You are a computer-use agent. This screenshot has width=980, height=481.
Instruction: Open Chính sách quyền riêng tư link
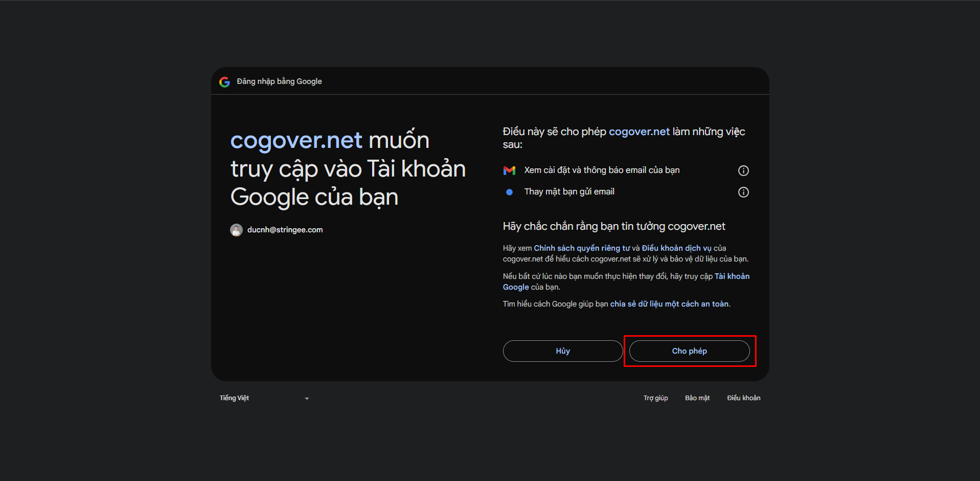pos(580,248)
